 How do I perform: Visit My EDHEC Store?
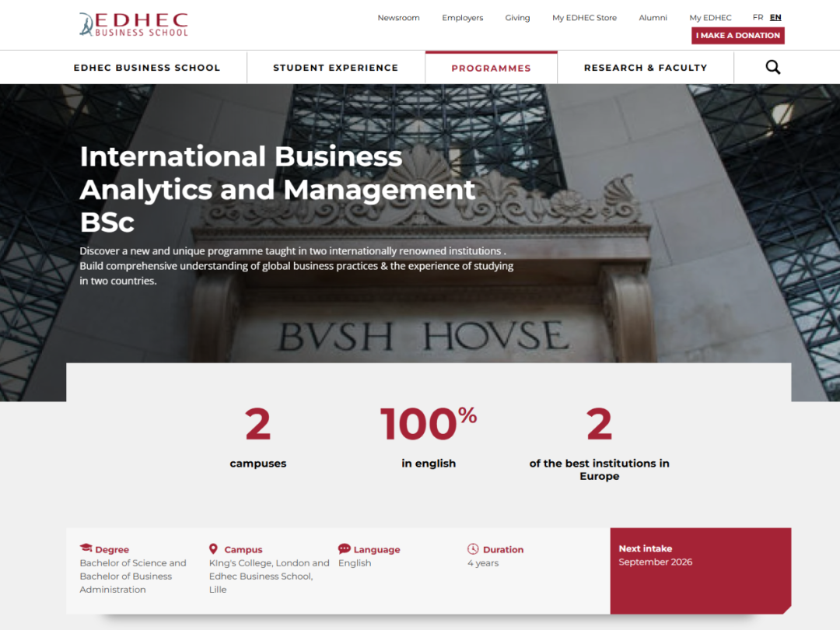click(x=584, y=18)
